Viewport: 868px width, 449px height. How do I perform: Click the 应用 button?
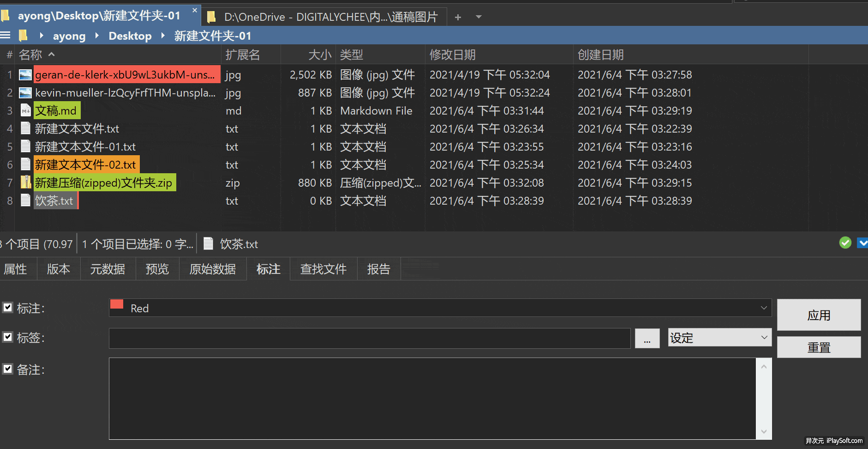click(819, 315)
